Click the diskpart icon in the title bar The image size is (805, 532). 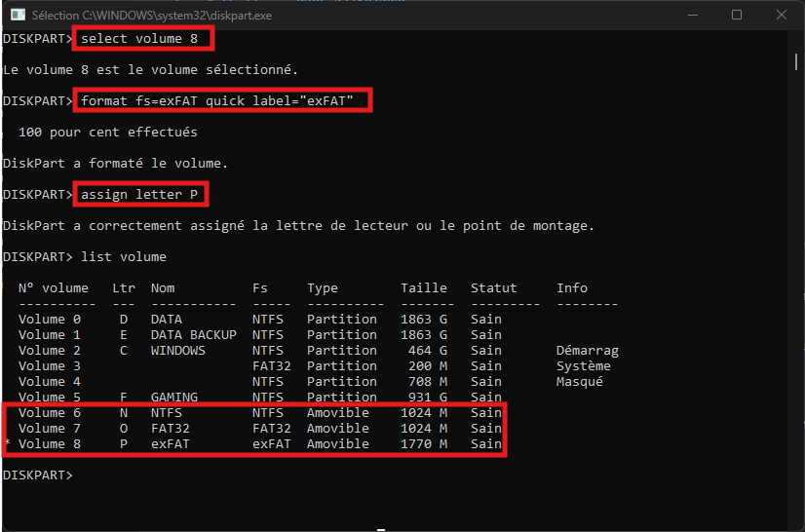(x=16, y=15)
